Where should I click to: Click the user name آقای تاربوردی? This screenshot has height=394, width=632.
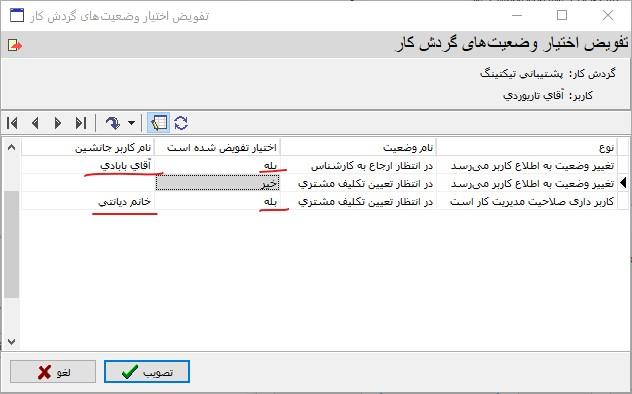[x=533, y=95]
